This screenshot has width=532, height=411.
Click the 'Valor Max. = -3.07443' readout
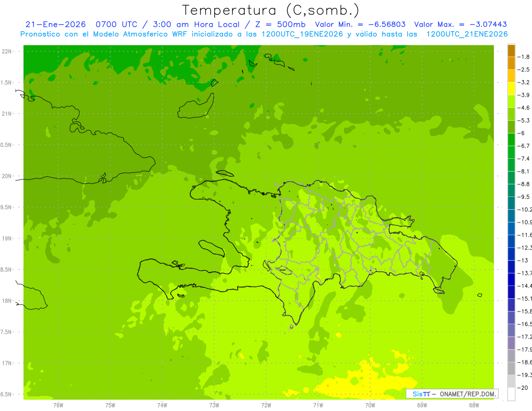pyautogui.click(x=460, y=24)
